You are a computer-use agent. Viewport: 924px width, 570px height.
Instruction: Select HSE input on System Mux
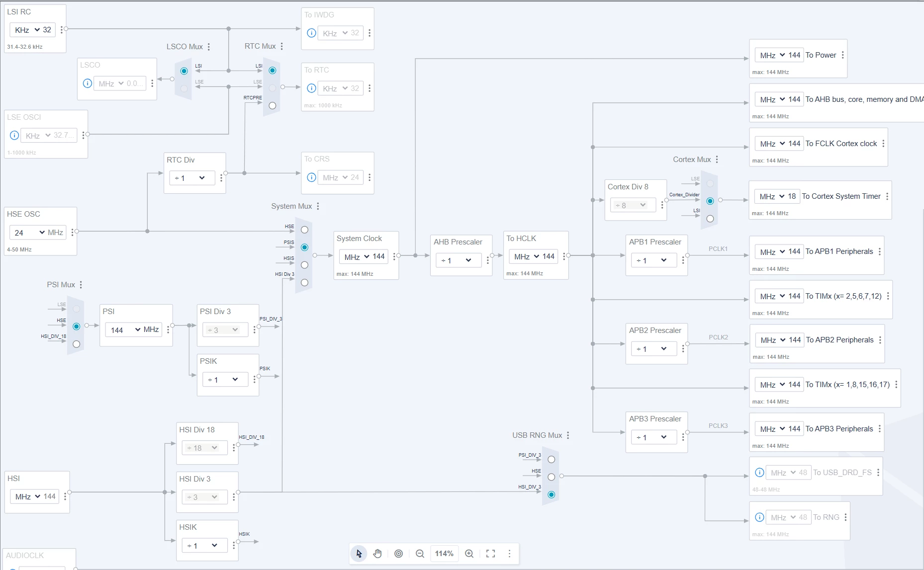(304, 230)
